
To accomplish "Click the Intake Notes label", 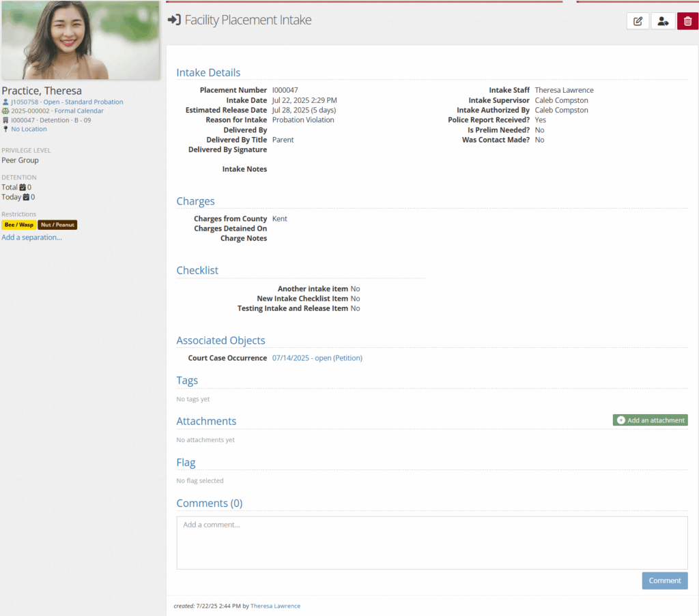I will [x=245, y=169].
